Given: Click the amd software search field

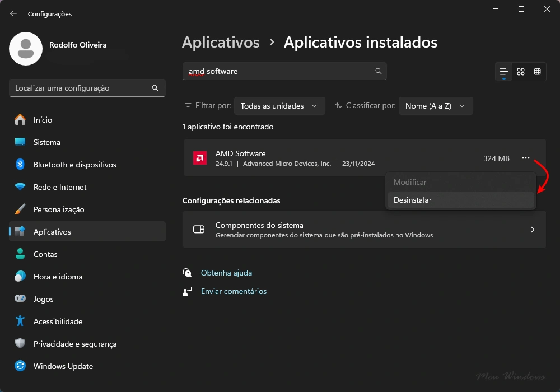Looking at the screenshot, I should point(280,71).
